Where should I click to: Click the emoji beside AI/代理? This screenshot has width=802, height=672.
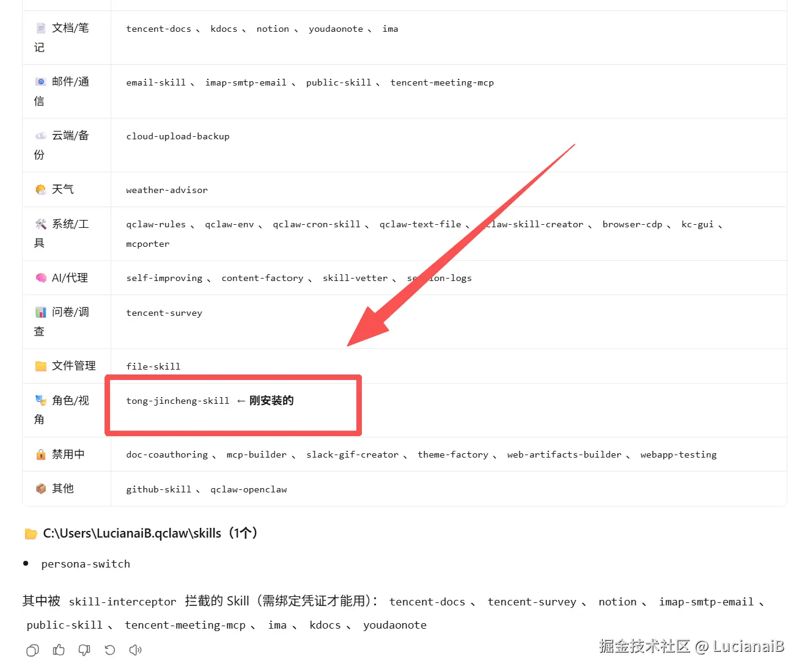tap(40, 277)
